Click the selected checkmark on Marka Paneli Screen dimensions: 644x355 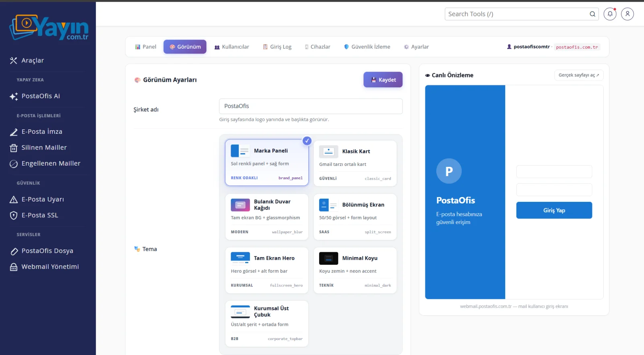[x=307, y=141]
